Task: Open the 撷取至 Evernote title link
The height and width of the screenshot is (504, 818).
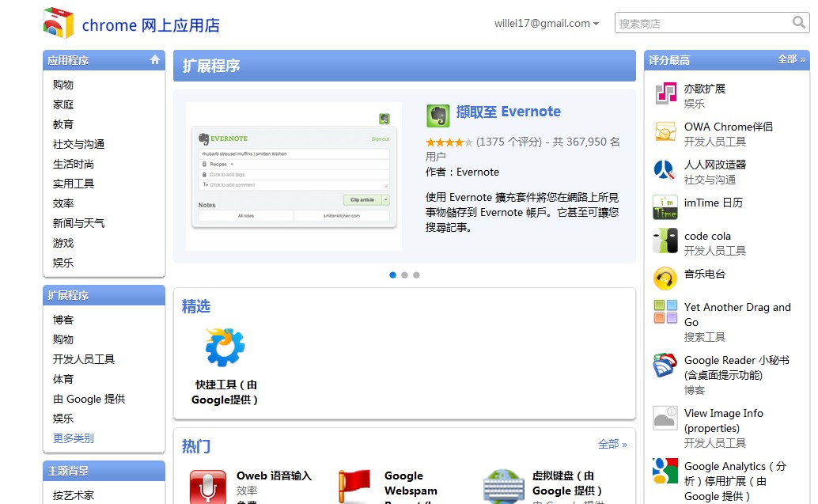Action: (x=508, y=112)
